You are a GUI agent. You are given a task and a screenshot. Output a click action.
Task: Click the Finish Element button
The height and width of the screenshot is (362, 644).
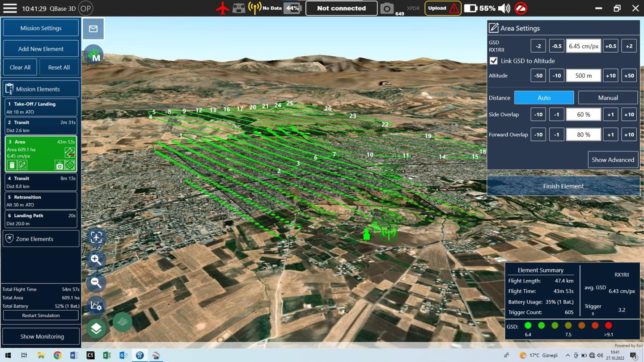point(563,186)
